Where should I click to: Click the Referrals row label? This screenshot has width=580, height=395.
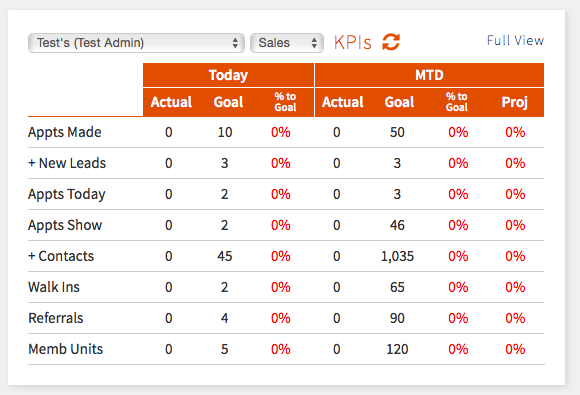pyautogui.click(x=56, y=318)
